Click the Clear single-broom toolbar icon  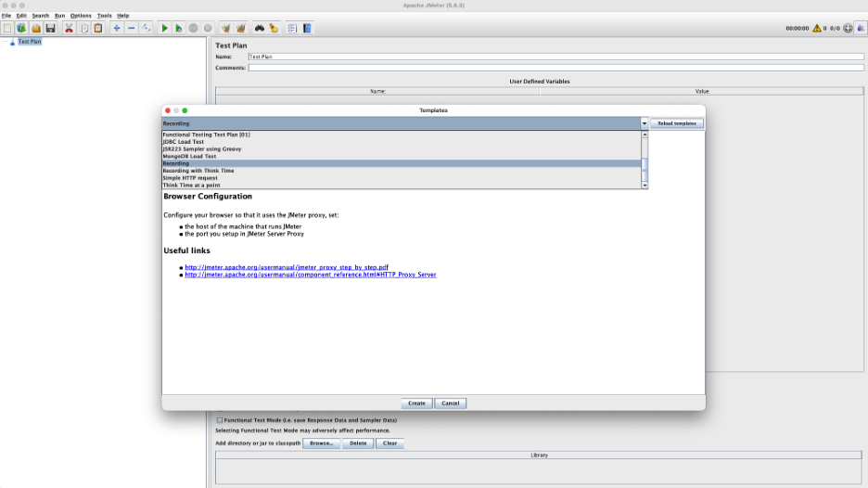click(226, 28)
